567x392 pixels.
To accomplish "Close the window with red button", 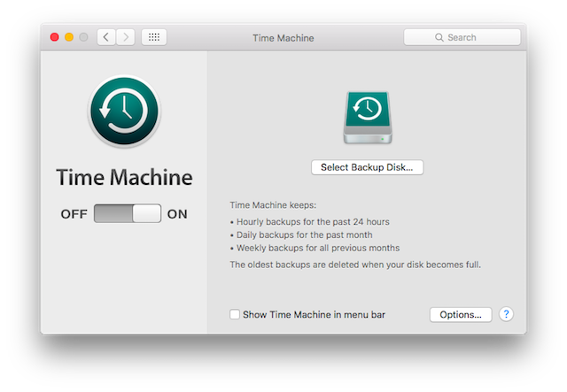I will (x=55, y=37).
